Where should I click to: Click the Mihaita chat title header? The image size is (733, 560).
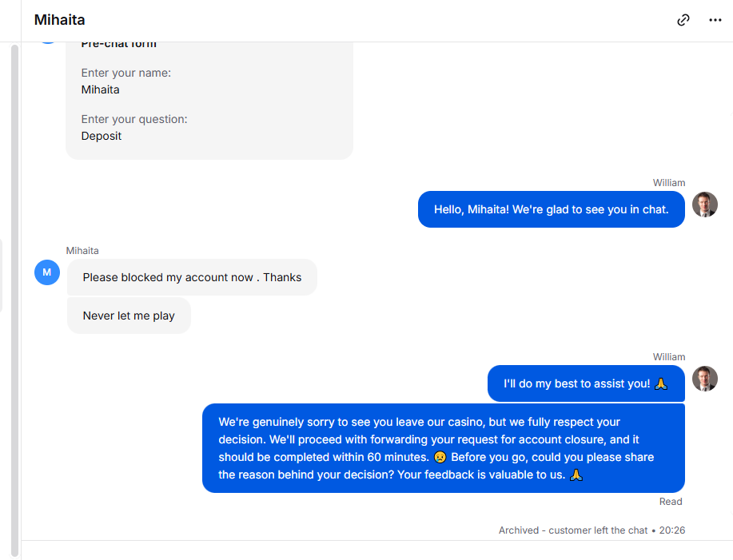[x=59, y=20]
